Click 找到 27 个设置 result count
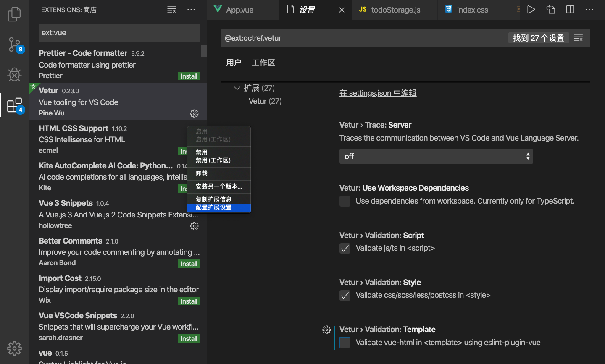Image resolution: width=605 pixels, height=364 pixels. (539, 38)
